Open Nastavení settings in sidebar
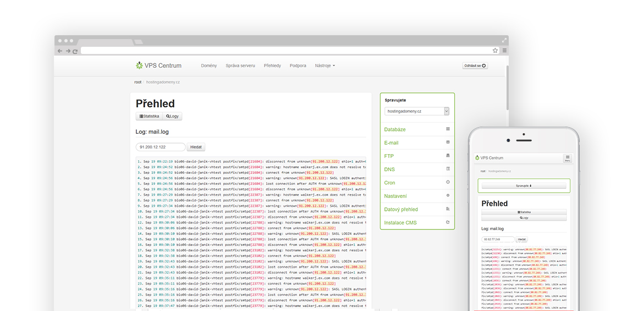 [395, 196]
